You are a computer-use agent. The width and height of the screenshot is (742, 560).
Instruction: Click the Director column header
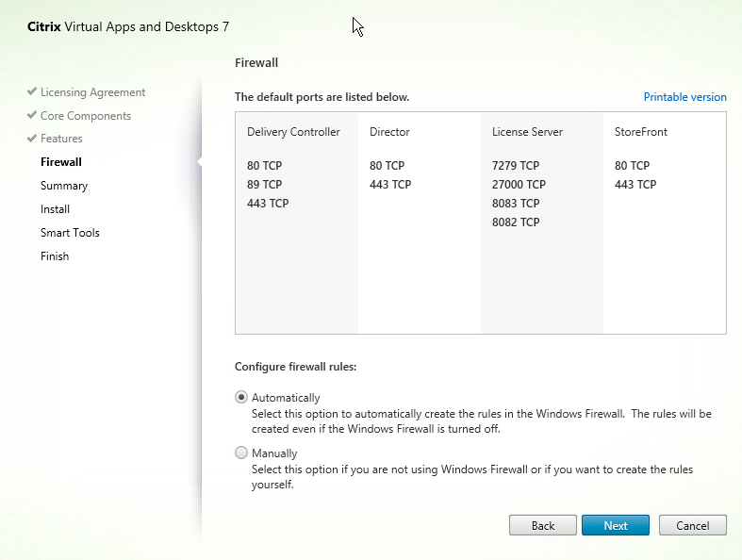point(389,132)
